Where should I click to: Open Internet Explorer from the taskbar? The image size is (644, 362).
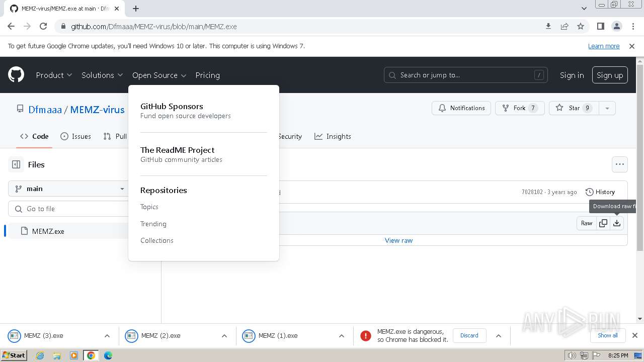tap(40, 355)
